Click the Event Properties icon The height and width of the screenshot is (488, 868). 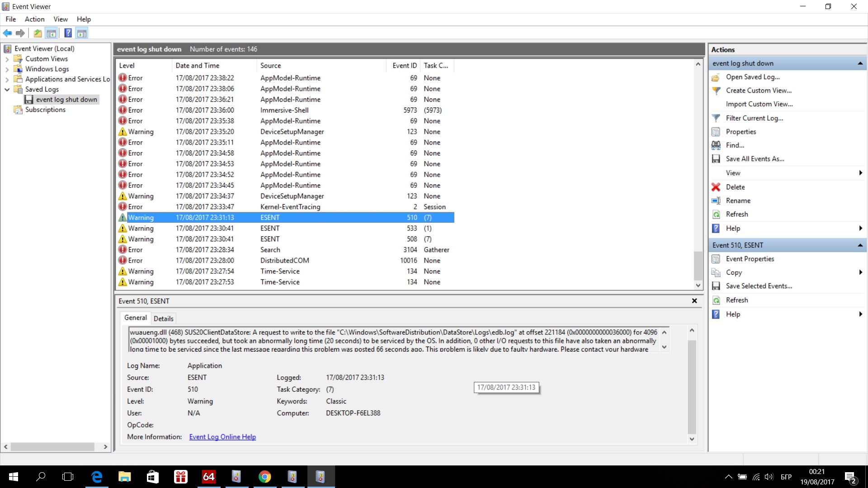point(716,259)
